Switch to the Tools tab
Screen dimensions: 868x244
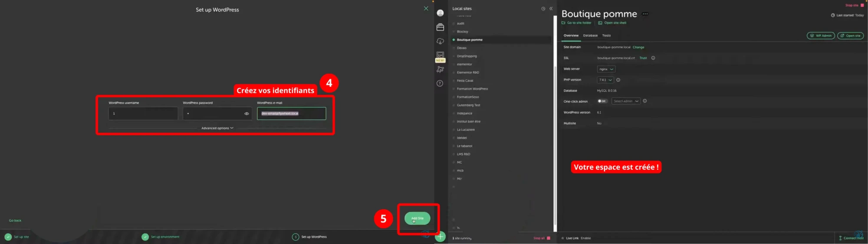(606, 36)
